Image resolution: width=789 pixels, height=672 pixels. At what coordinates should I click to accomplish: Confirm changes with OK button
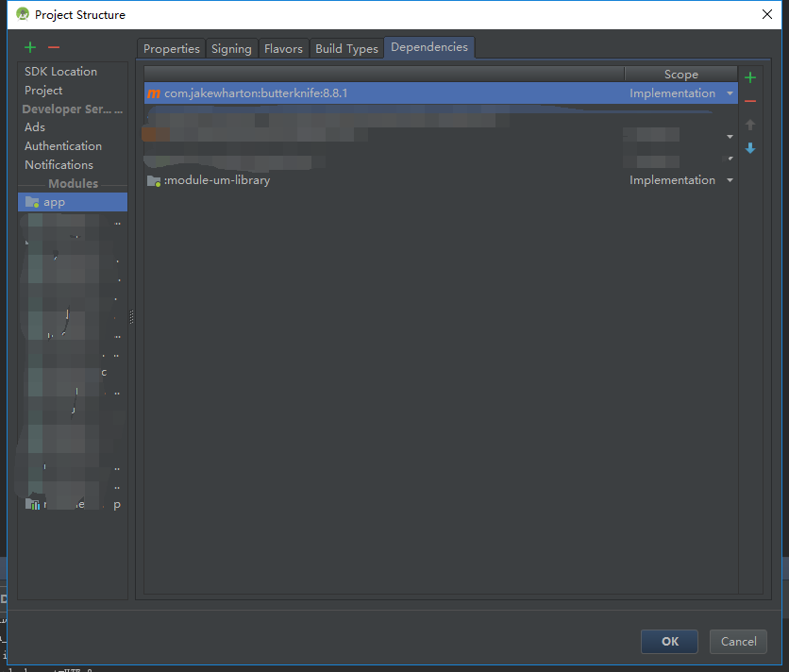pyautogui.click(x=669, y=641)
